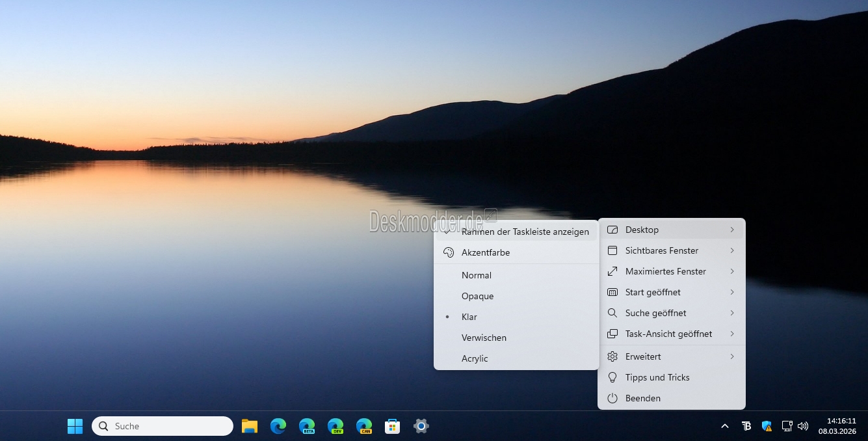Click 'Beenden' to quit TranslucentTB
The width and height of the screenshot is (868, 441).
[x=642, y=398]
